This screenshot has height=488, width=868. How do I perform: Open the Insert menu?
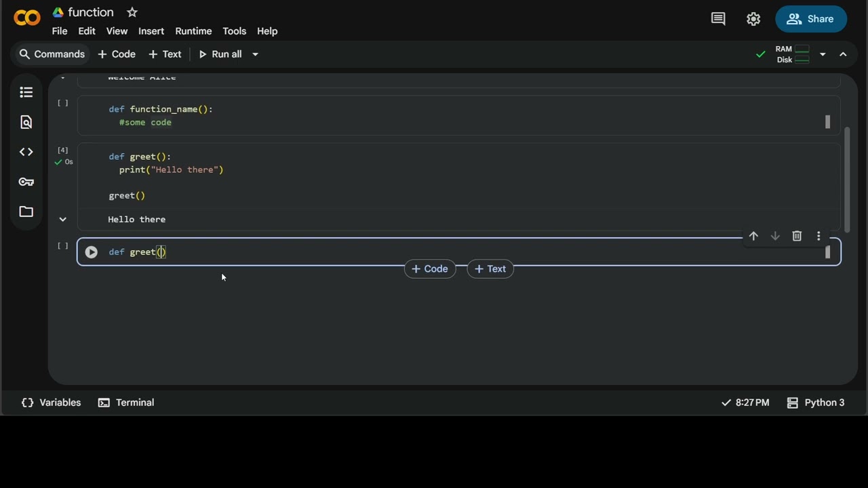[151, 31]
